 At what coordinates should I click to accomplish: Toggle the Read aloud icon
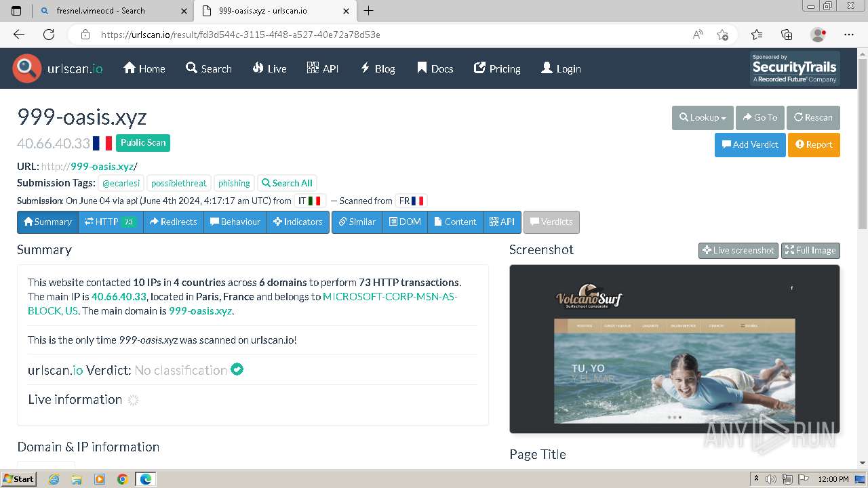[698, 35]
